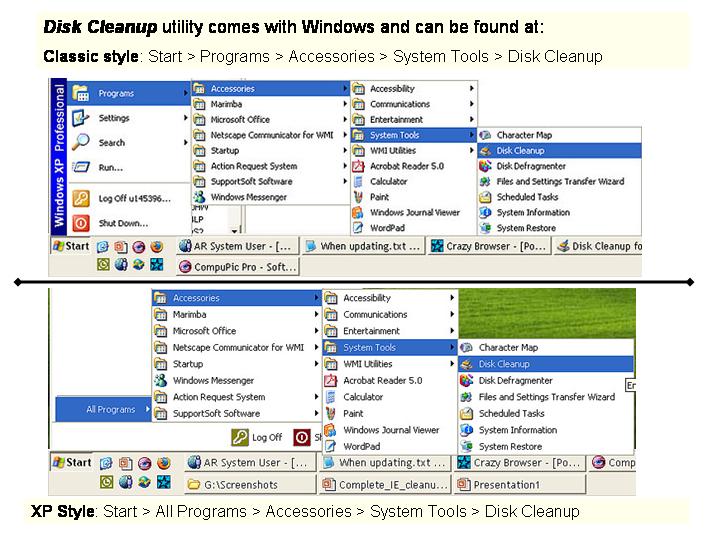This screenshot has height=540, width=720.
Task: Click the Search magnifier icon in Classic start menu
Action: tap(80, 142)
